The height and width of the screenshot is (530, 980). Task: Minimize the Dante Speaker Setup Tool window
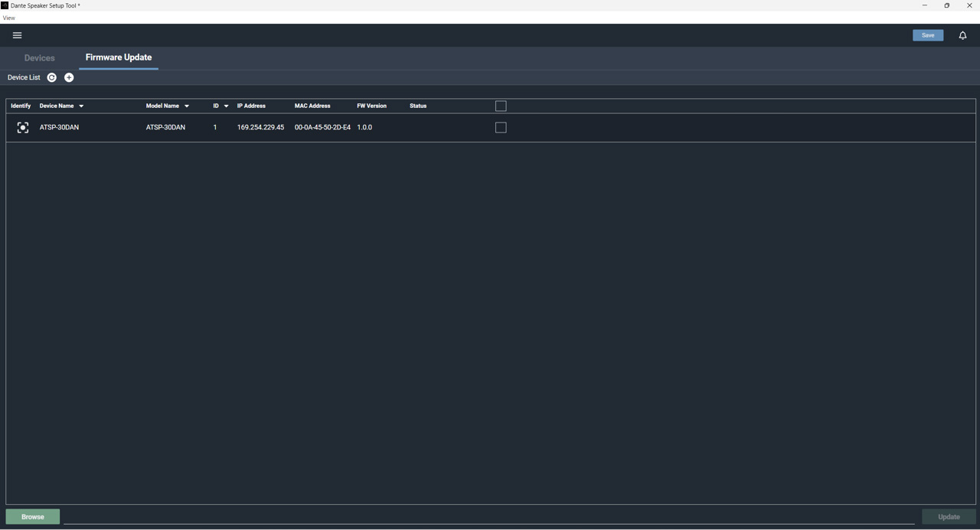(x=925, y=5)
